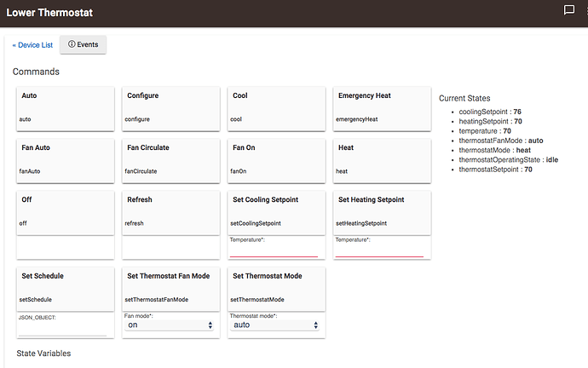Turn the Fan On
Screen dimensions: 588x368
[x=277, y=158]
